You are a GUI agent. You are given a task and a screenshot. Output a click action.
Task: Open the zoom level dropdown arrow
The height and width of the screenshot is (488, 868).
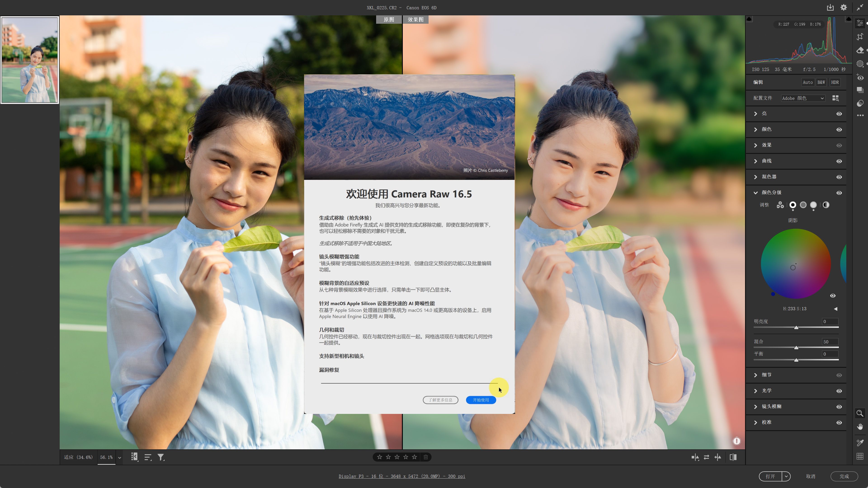[120, 457]
